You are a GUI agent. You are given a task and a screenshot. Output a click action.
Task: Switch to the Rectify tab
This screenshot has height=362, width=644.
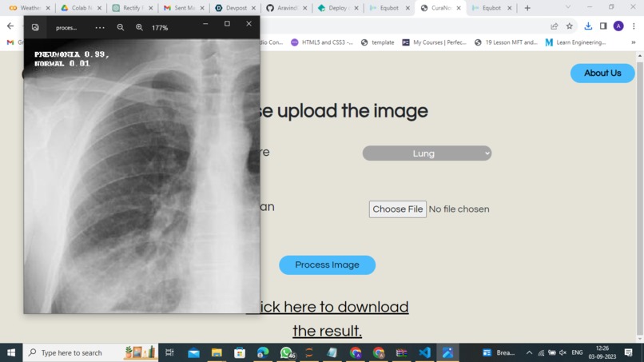133,8
